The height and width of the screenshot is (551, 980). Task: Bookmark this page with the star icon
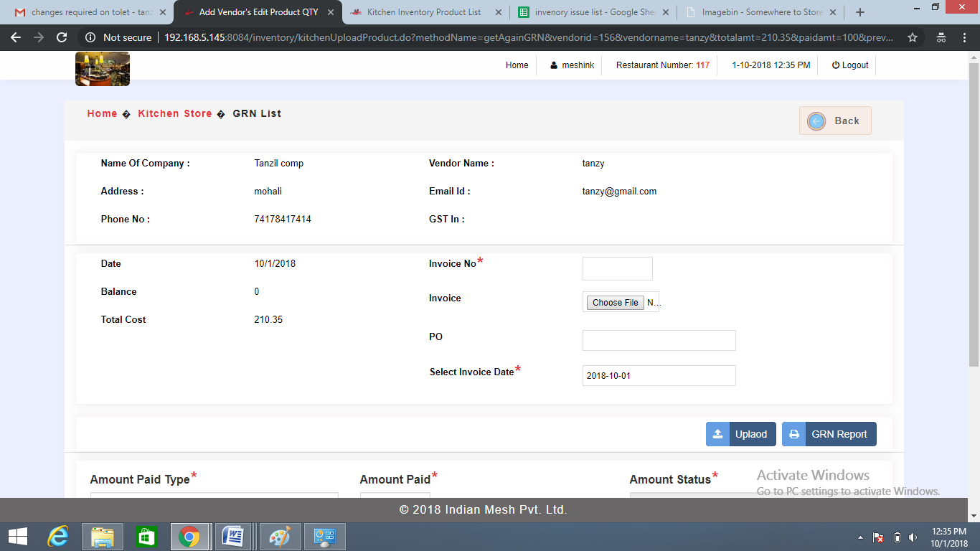click(x=913, y=37)
